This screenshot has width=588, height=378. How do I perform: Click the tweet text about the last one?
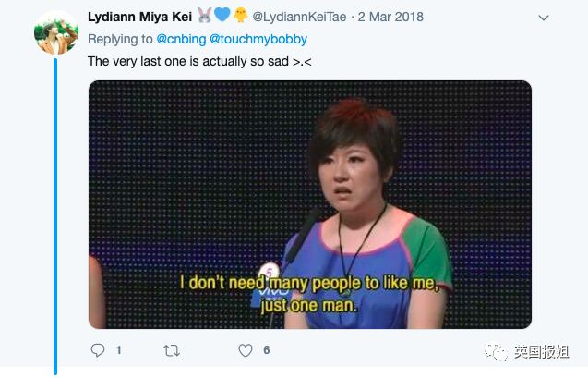pyautogui.click(x=185, y=62)
